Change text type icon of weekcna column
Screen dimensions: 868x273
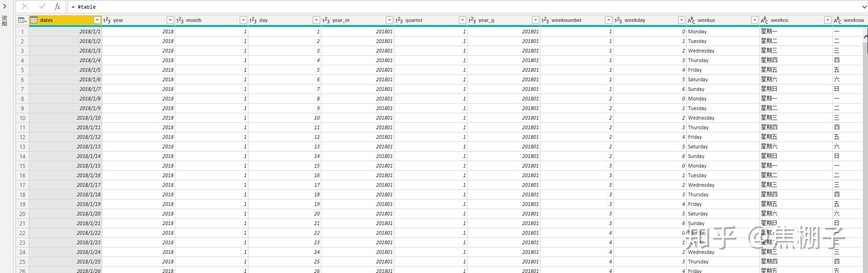pyautogui.click(x=837, y=20)
